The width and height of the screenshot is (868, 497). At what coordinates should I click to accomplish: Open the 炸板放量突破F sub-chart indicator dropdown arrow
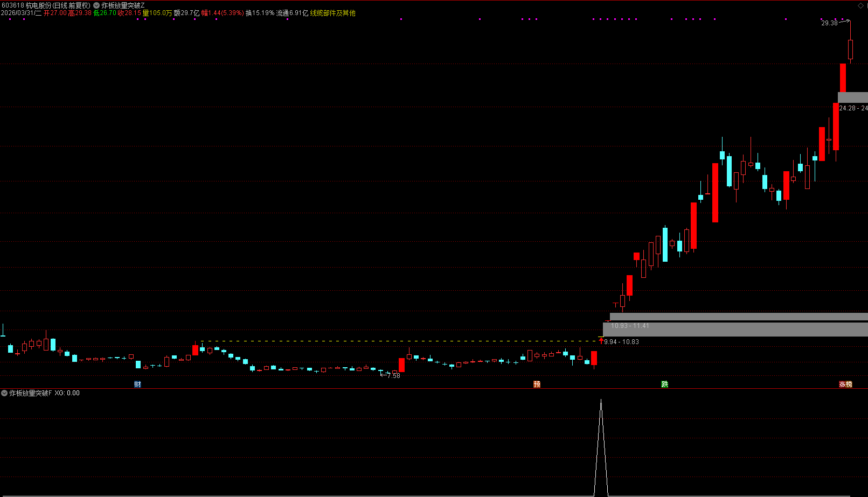click(4, 393)
